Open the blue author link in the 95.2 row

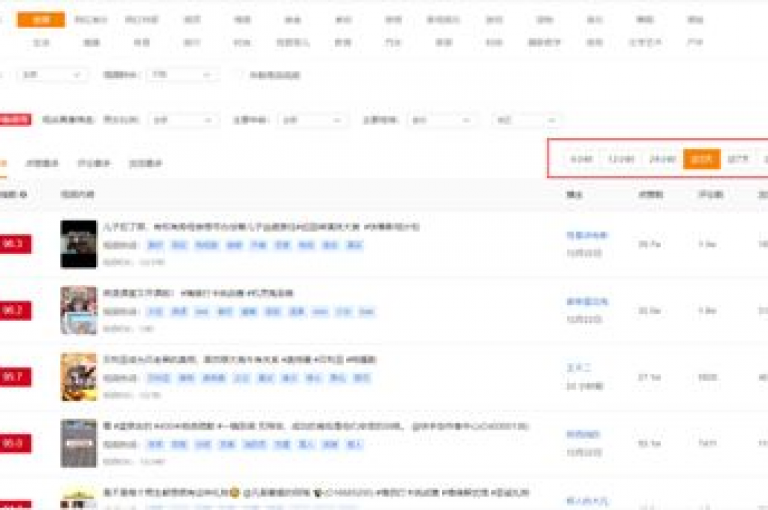click(x=587, y=302)
